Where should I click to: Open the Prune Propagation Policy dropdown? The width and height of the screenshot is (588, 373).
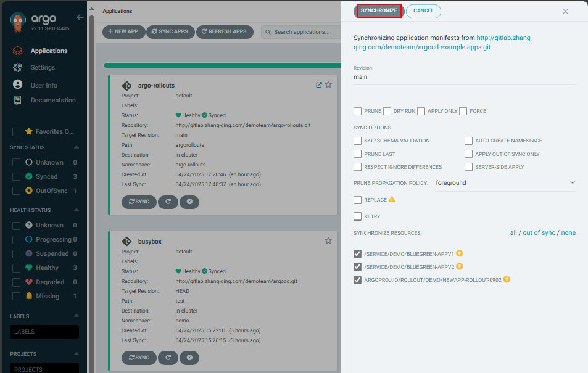click(505, 183)
